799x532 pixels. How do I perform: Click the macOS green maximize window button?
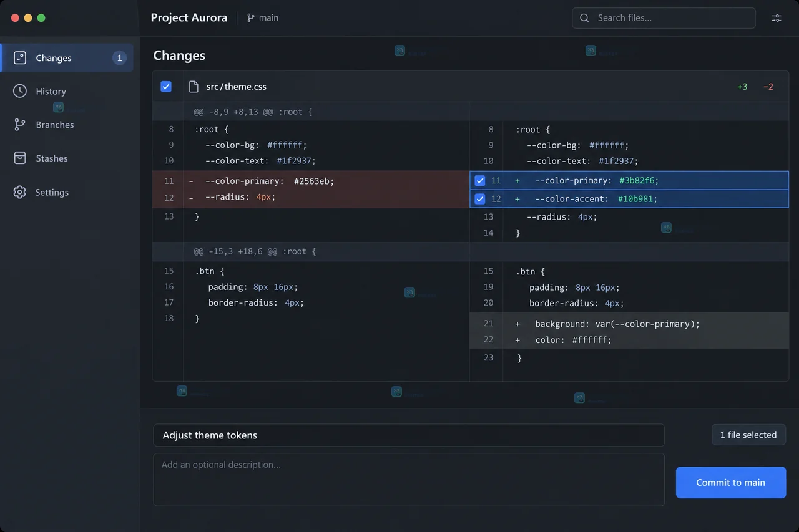[41, 18]
